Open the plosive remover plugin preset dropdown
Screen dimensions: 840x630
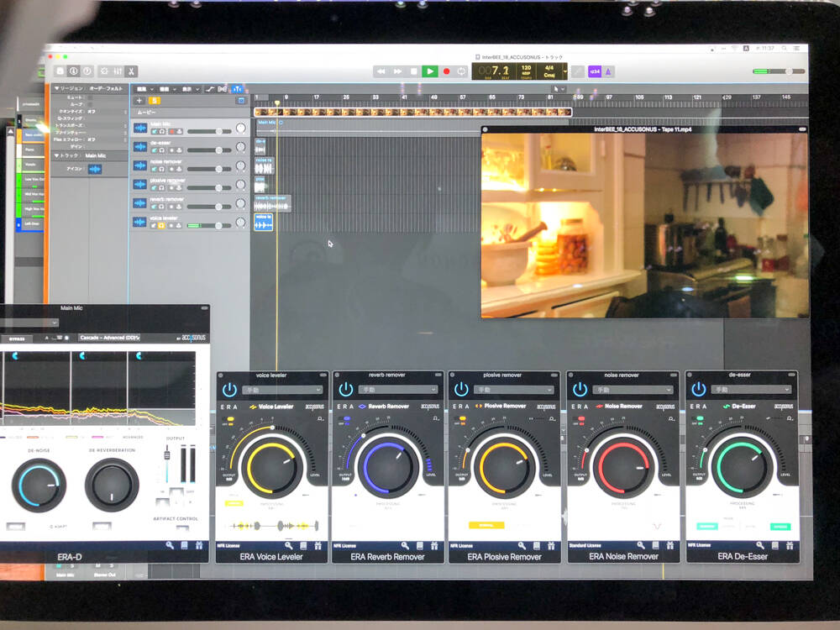click(514, 390)
